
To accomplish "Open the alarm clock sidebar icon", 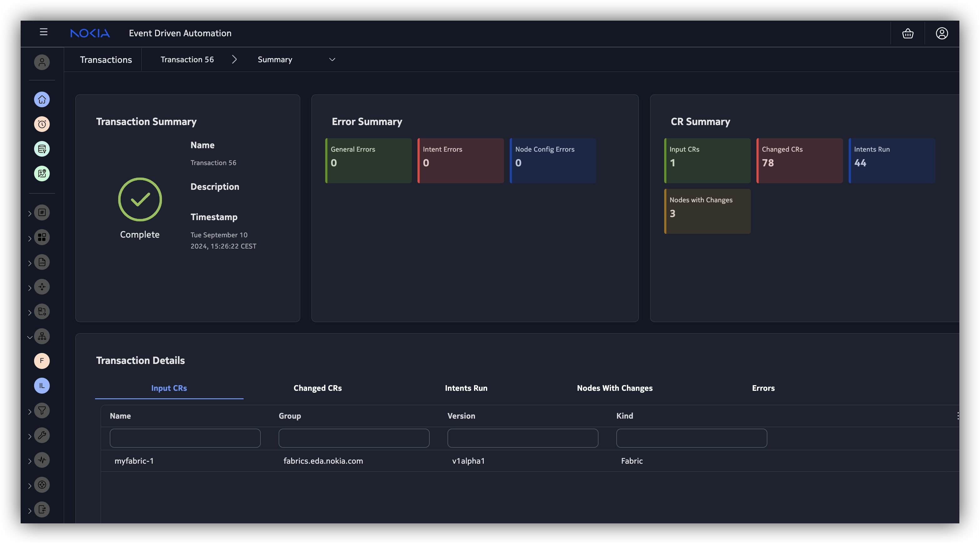I will coord(42,124).
